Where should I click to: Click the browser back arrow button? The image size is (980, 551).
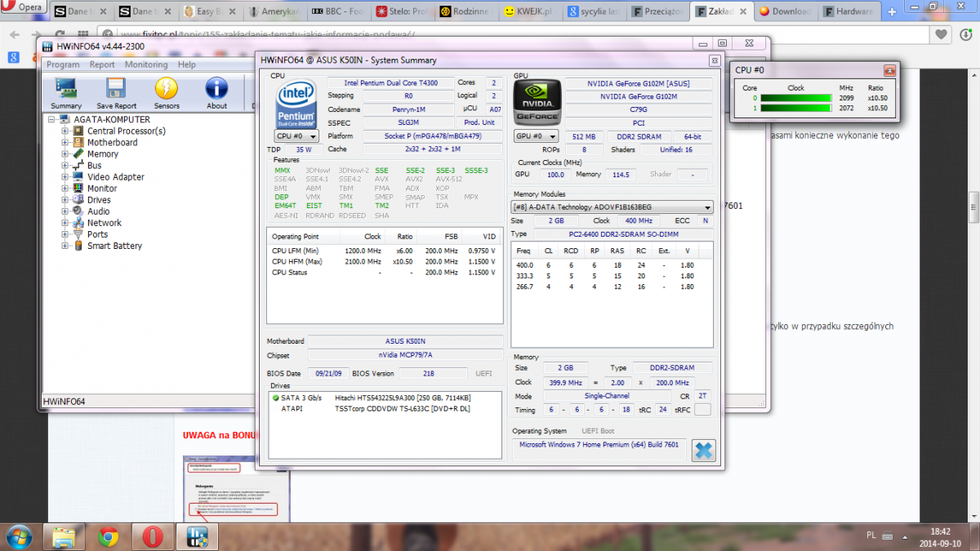click(13, 34)
